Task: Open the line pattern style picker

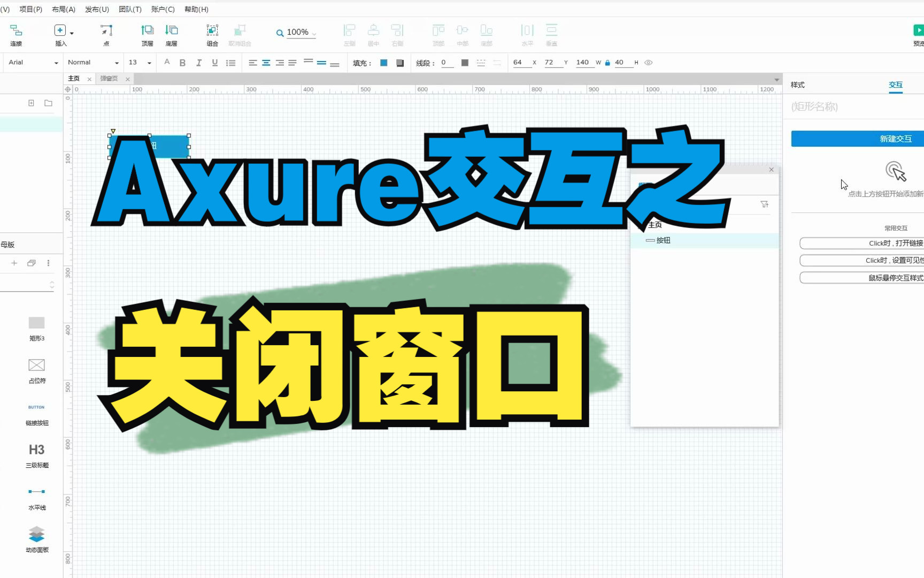Action: (481, 63)
